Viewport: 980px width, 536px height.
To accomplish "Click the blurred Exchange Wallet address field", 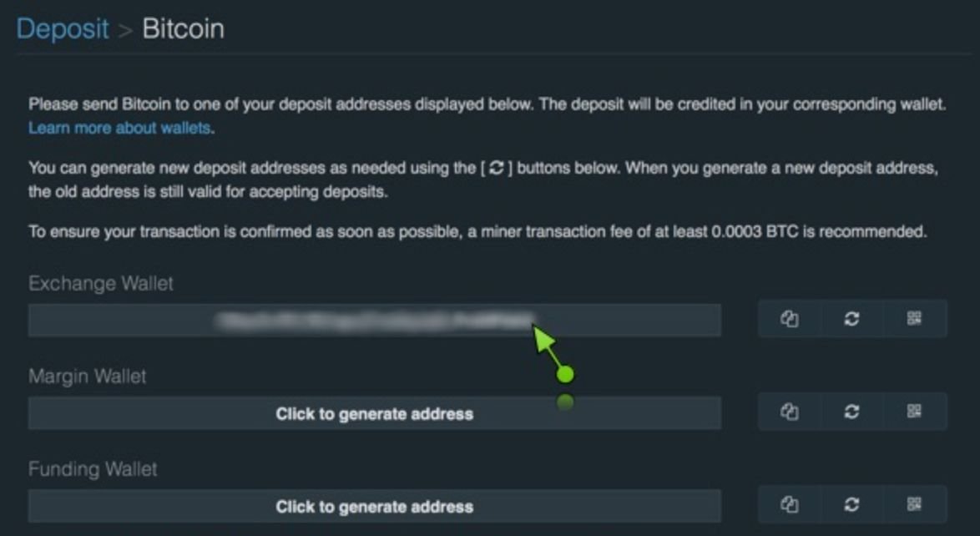I will point(374,318).
